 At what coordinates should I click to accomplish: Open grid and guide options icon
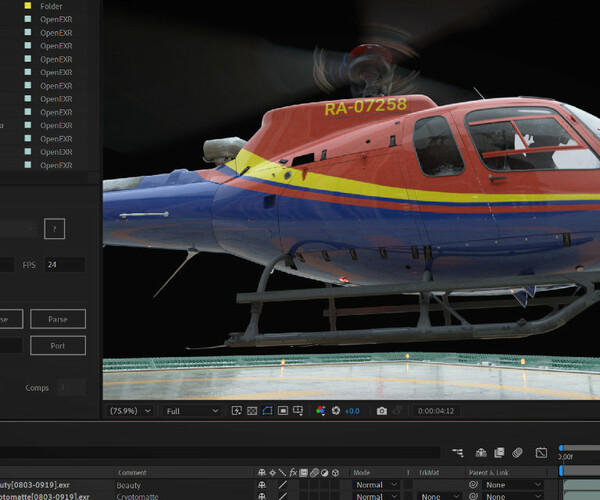[x=298, y=411]
